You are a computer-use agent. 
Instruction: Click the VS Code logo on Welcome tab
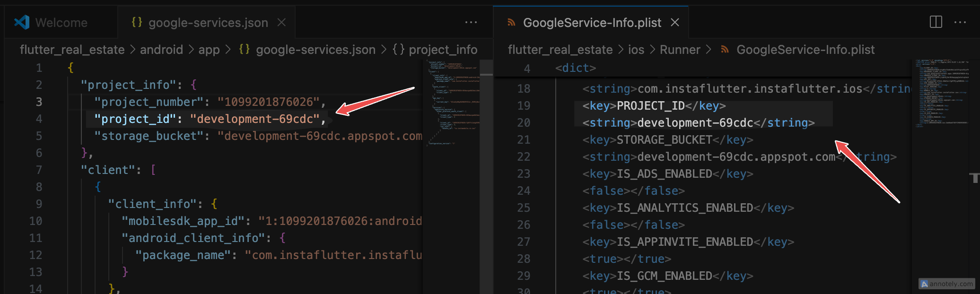click(22, 22)
